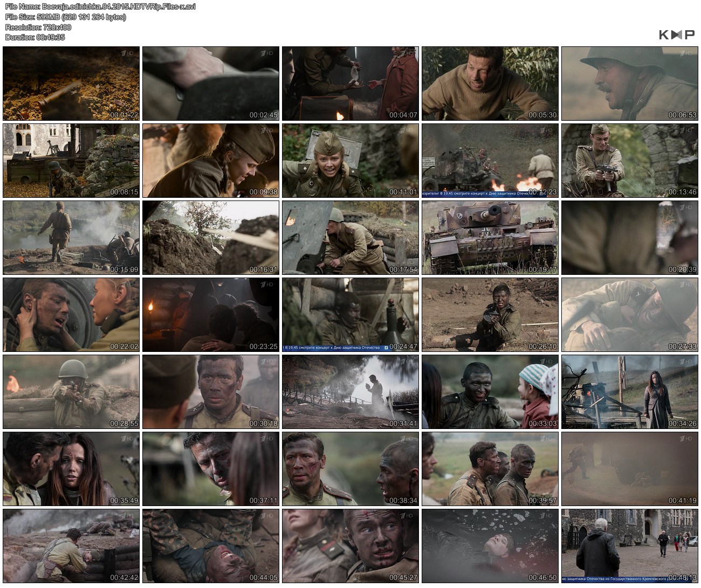
Task: Open the frame with woman at 00:34:26
Action: pyautogui.click(x=629, y=392)
